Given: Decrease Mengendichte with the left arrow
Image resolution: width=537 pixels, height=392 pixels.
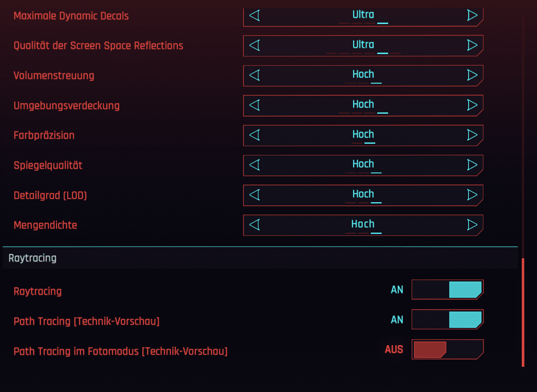Looking at the screenshot, I should coord(255,225).
